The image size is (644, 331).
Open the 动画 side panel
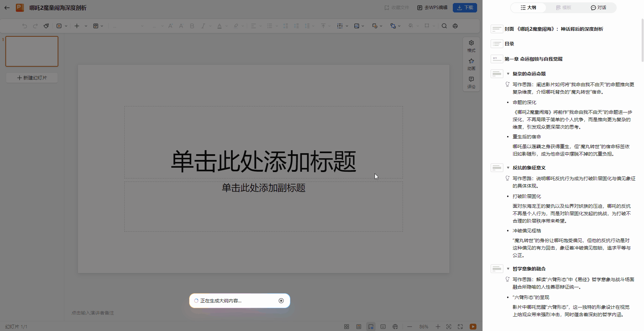click(471, 64)
